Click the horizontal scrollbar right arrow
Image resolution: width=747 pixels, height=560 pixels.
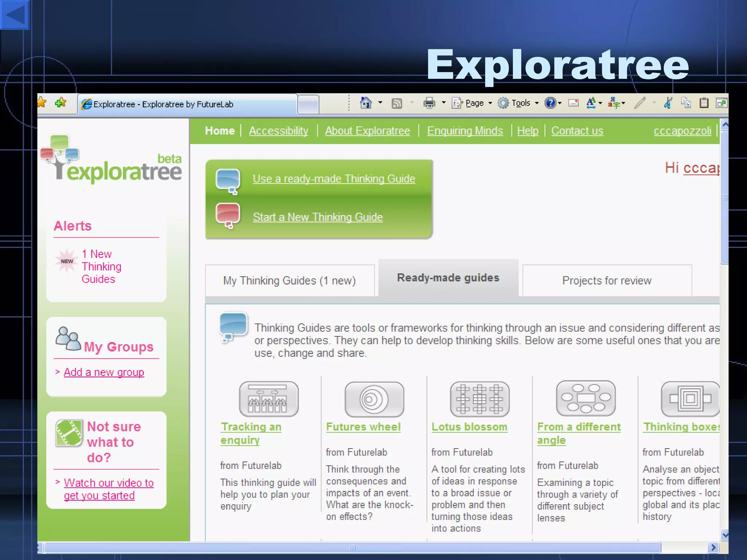click(x=713, y=547)
